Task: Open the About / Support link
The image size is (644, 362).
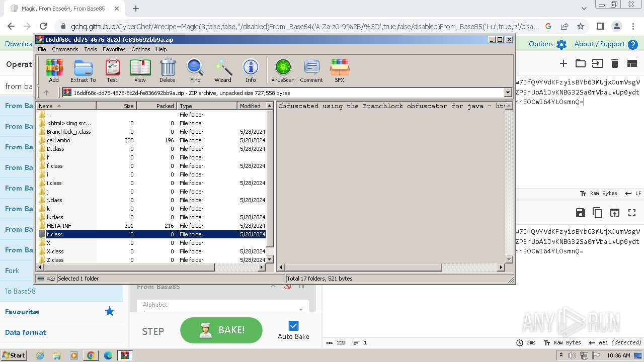Action: point(606,44)
